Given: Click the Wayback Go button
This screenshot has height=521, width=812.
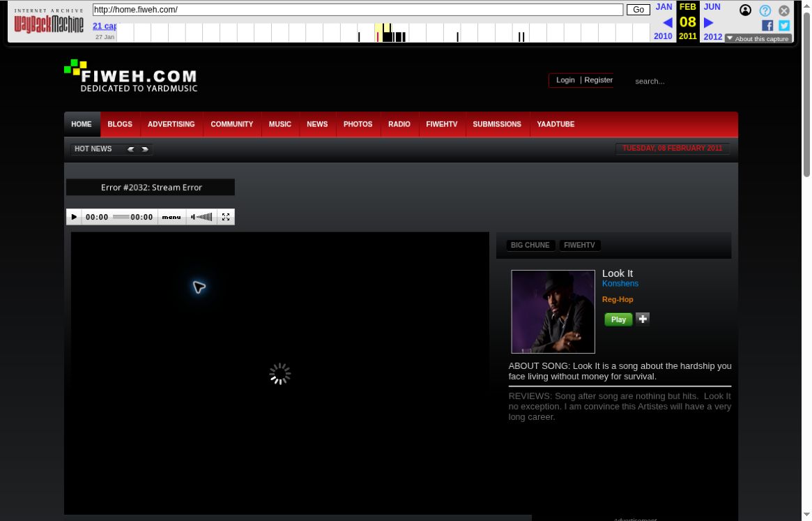Looking at the screenshot, I should point(638,10).
